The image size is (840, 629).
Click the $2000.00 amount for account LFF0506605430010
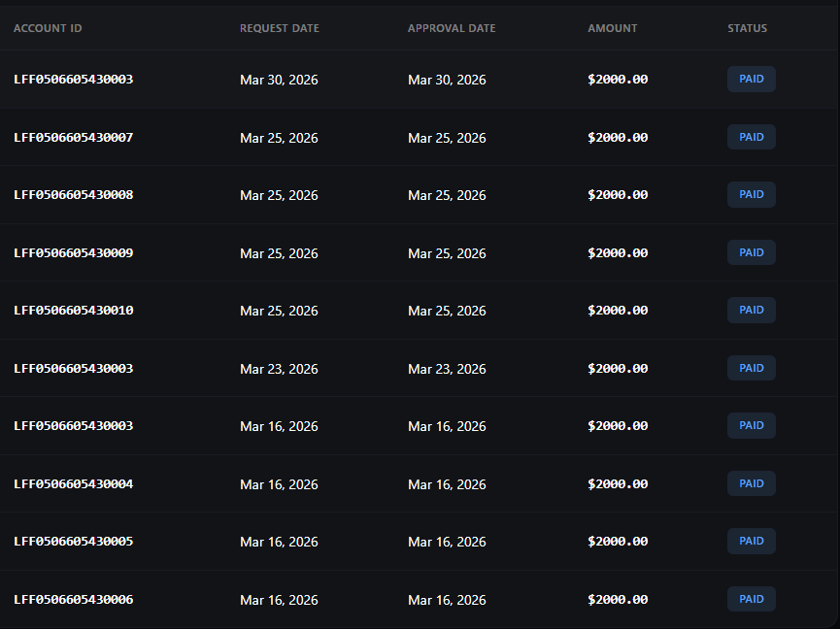[x=618, y=311]
